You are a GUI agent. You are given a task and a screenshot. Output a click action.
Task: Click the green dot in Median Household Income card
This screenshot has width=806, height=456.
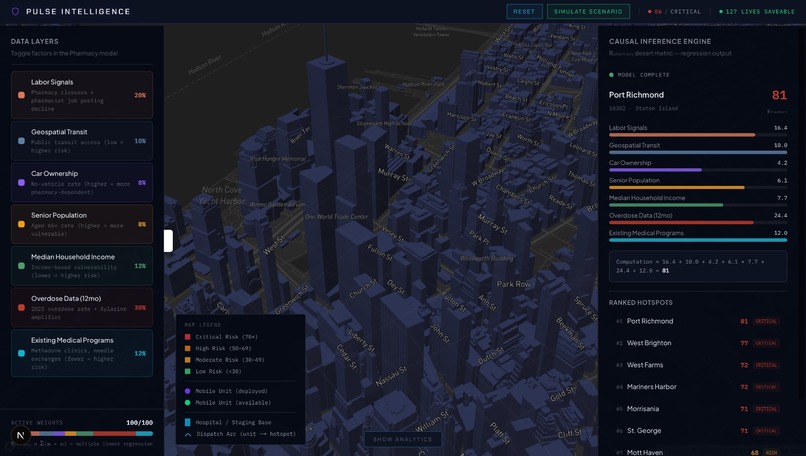pos(22,266)
